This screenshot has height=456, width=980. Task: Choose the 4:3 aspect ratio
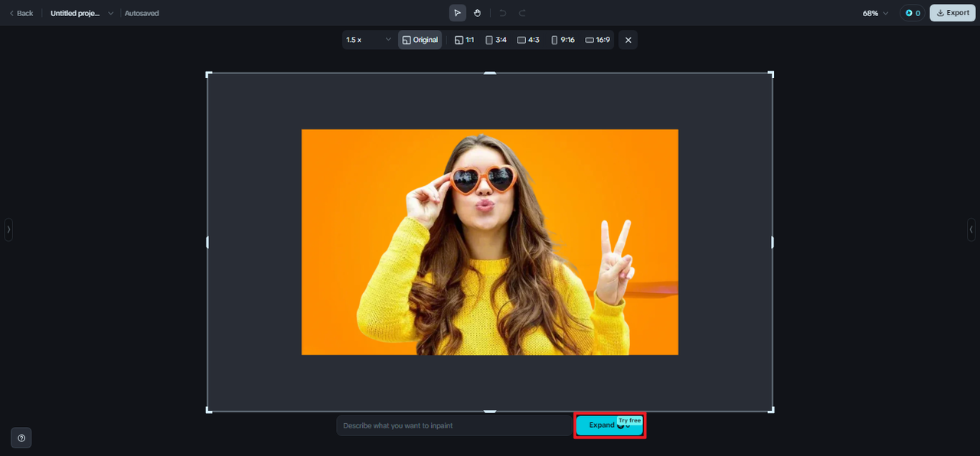(x=528, y=40)
